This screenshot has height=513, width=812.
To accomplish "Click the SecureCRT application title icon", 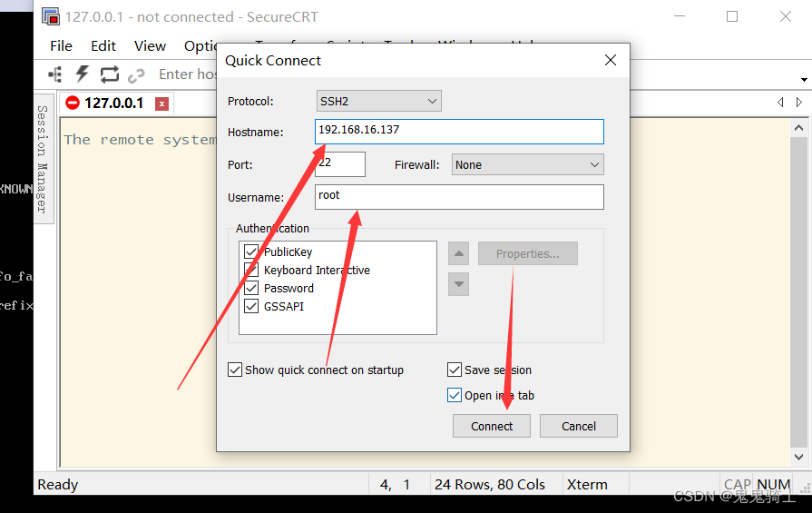I will 51,16.
